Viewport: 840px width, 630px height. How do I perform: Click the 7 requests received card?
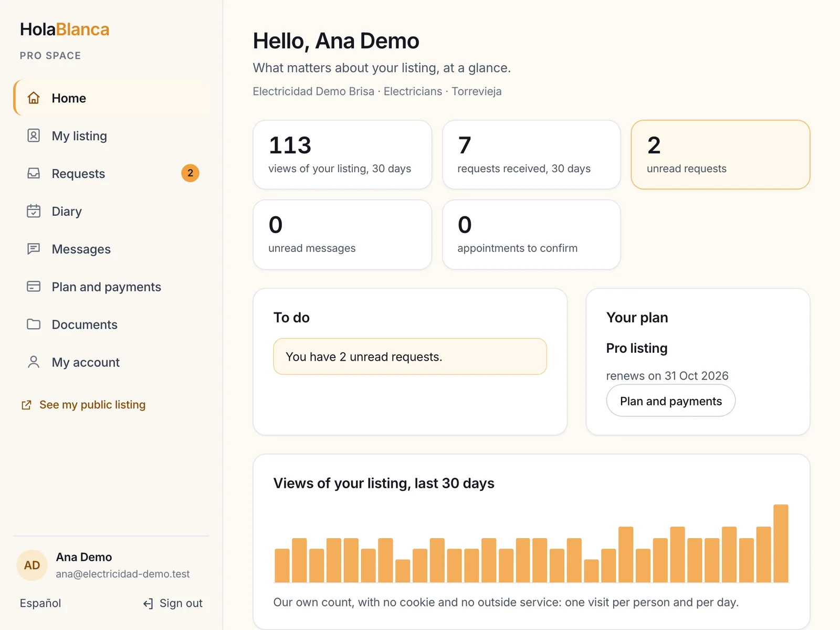coord(531,155)
